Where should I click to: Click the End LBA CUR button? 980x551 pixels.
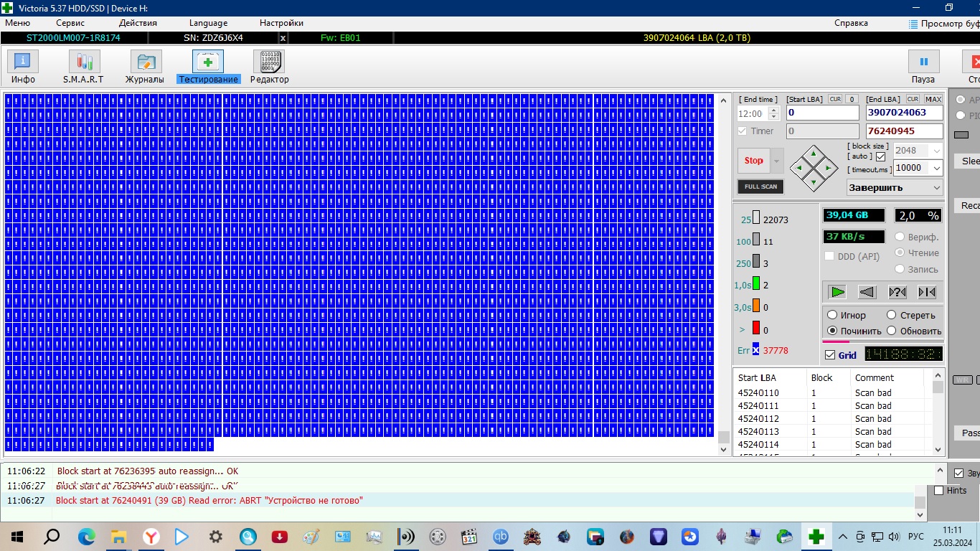(x=913, y=99)
